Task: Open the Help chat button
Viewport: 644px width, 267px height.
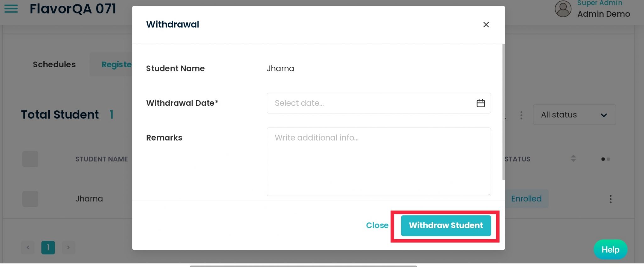Action: [x=610, y=250]
